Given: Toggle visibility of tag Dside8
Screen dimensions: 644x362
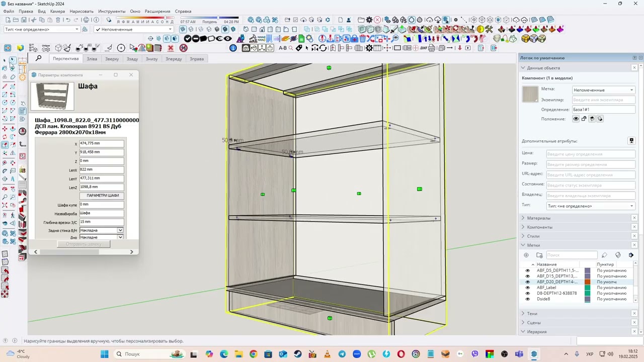Looking at the screenshot, I should tap(527, 299).
